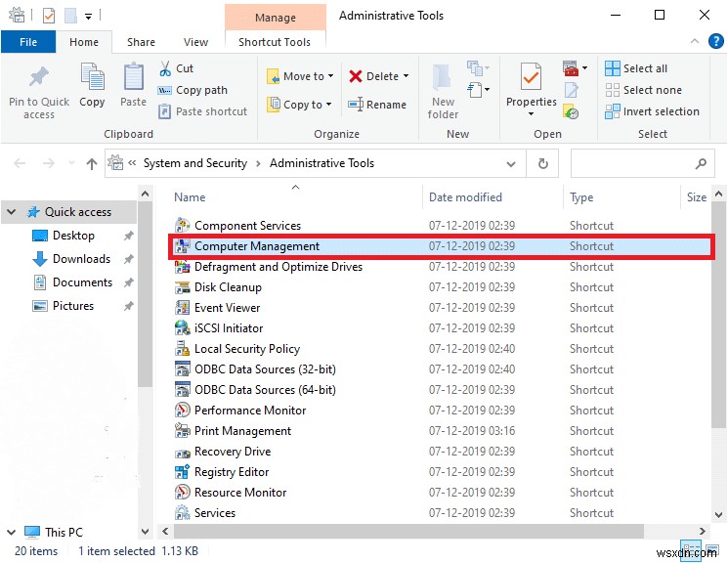Open the Delete dropdown arrow
Viewport: 728px width, 563px height.
click(x=406, y=75)
